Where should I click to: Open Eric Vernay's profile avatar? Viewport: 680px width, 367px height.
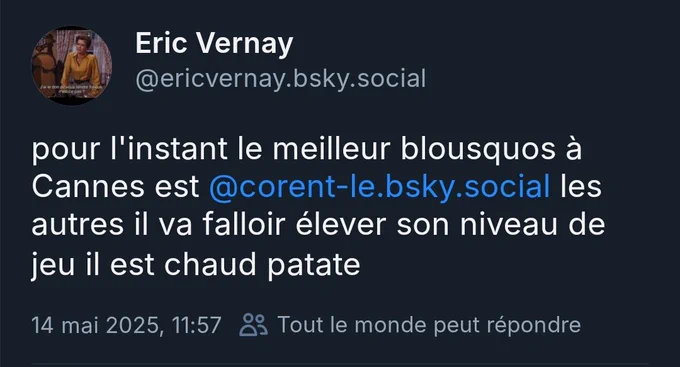[x=72, y=66]
